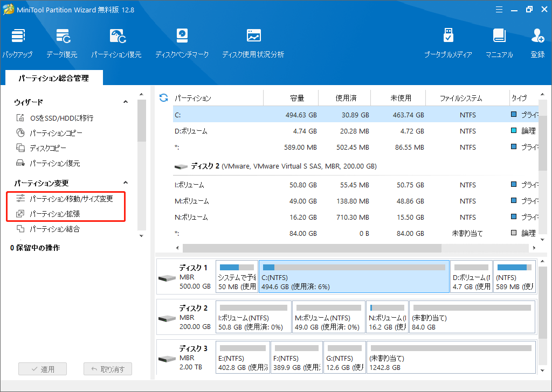This screenshot has width=552, height=392.
Task: Start ディスクコピー wizard
Action: pyautogui.click(x=42, y=148)
